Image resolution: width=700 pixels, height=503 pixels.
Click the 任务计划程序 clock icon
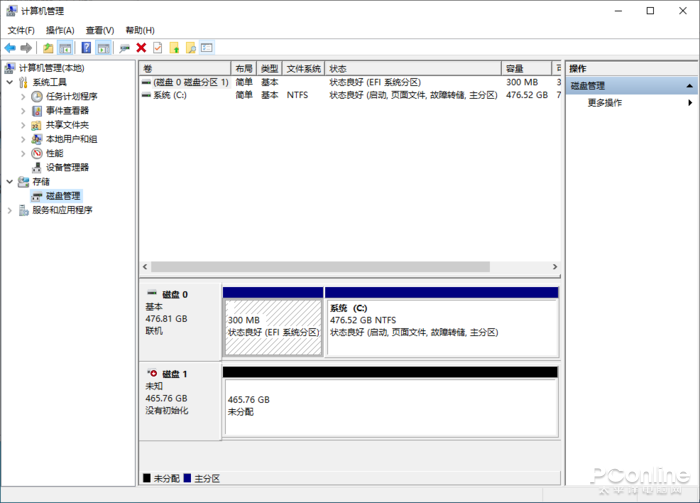click(x=37, y=96)
